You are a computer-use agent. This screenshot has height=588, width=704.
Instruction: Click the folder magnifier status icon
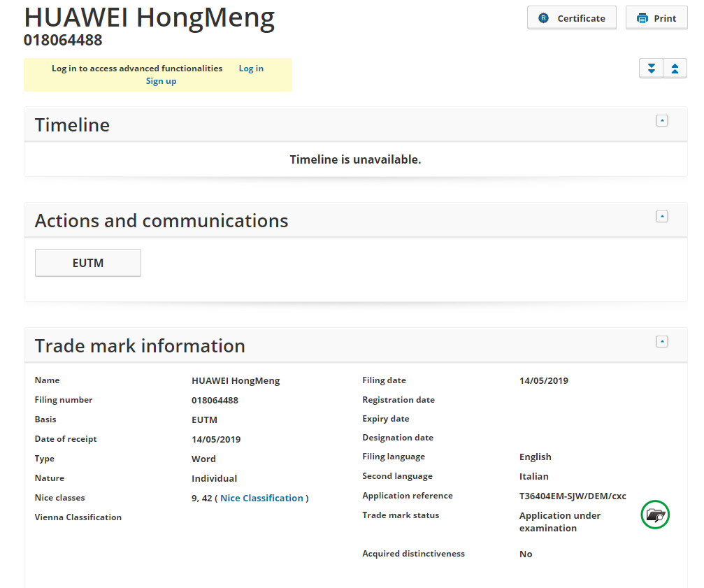655,515
